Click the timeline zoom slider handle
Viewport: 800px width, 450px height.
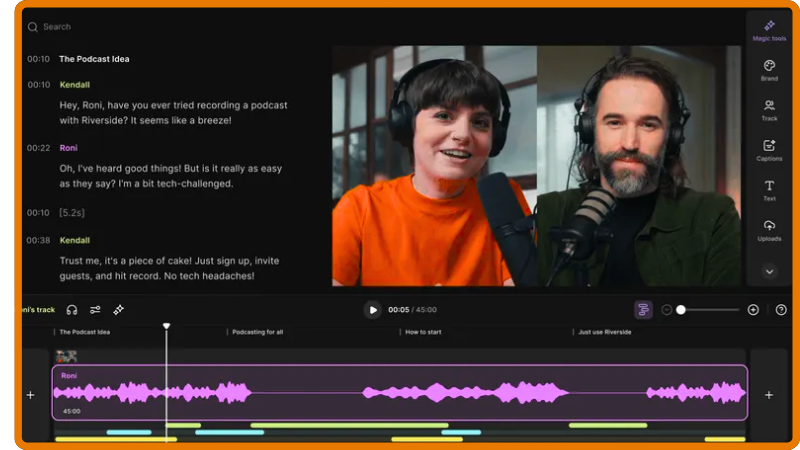pyautogui.click(x=681, y=310)
